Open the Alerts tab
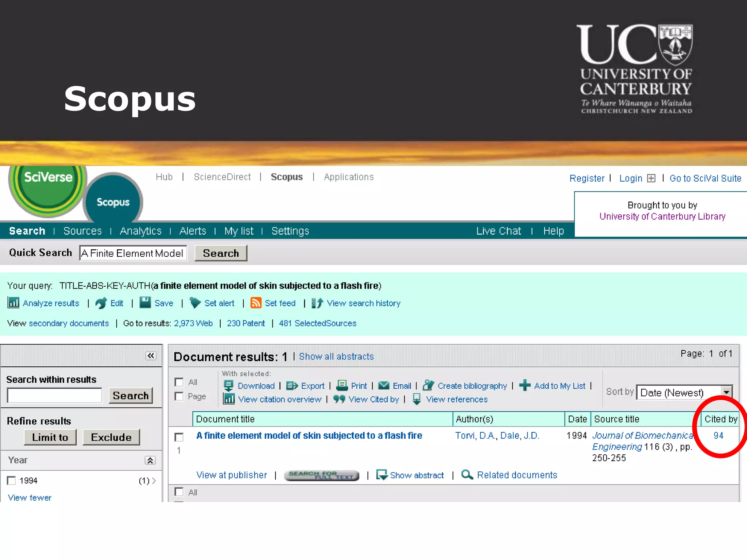747x560 pixels. (x=193, y=231)
